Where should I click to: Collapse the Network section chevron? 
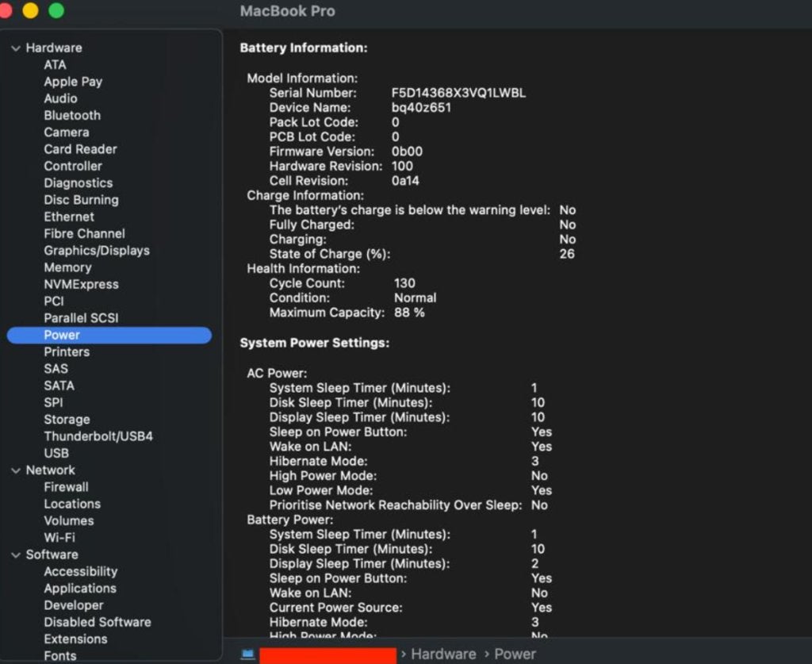pyautogui.click(x=16, y=470)
